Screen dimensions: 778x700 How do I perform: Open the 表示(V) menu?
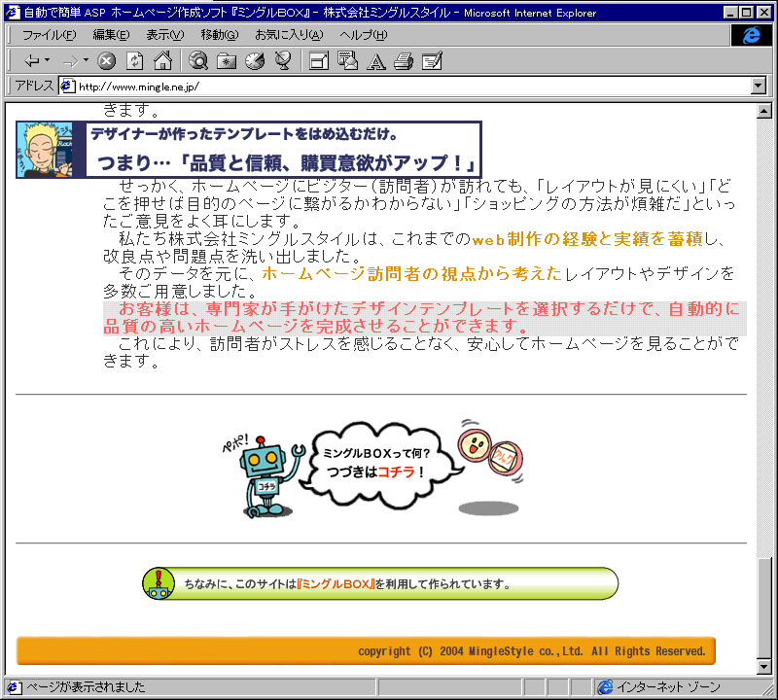coord(164,35)
